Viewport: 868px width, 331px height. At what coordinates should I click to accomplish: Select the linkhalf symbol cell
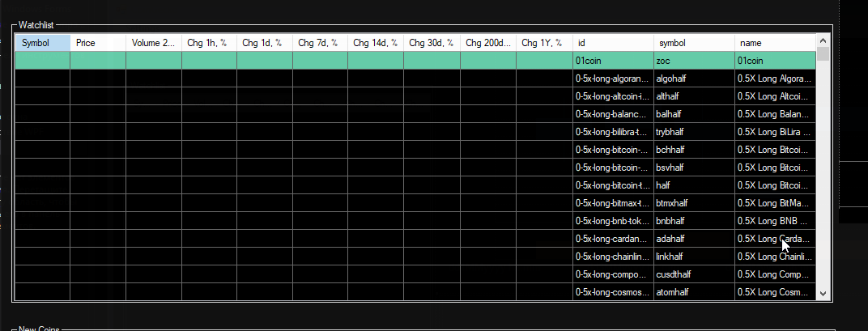(694, 257)
